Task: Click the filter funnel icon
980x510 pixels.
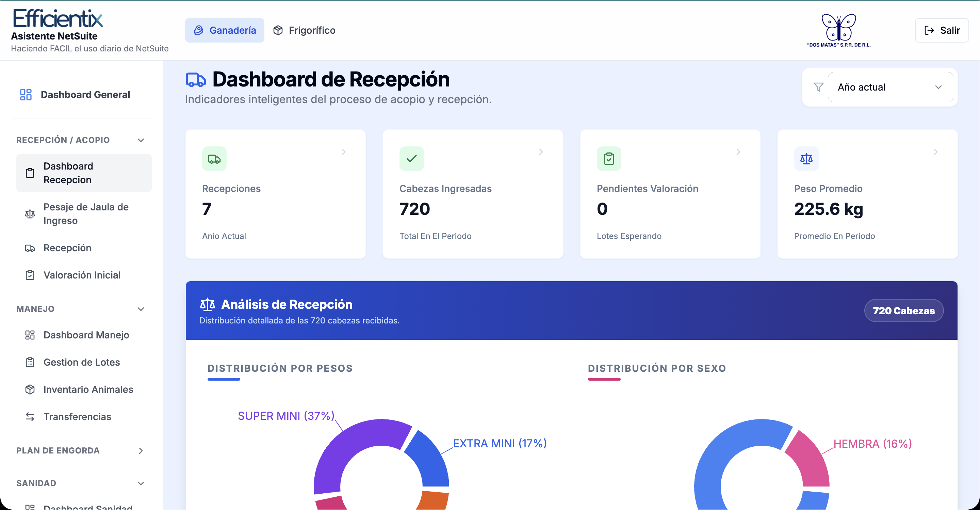Action: click(x=818, y=87)
